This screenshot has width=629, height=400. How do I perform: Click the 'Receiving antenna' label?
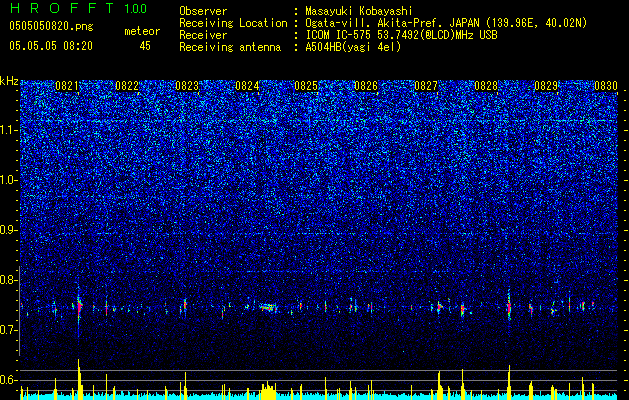[x=230, y=47]
